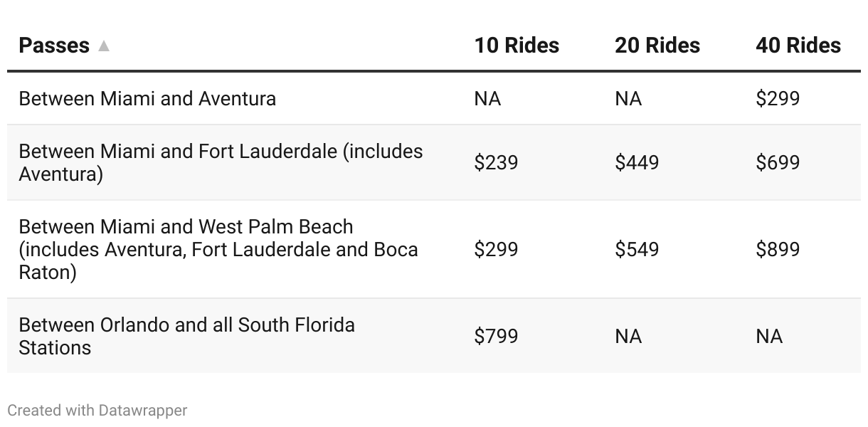This screenshot has width=868, height=427.
Task: Select the Miami and West Palm Beach row
Action: click(434, 249)
